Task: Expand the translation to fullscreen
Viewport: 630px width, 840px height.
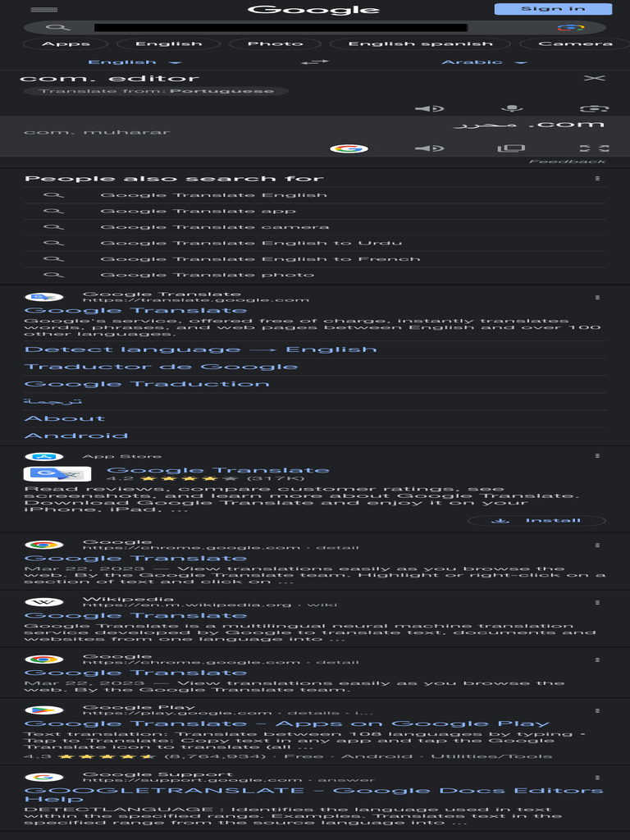Action: tap(594, 148)
